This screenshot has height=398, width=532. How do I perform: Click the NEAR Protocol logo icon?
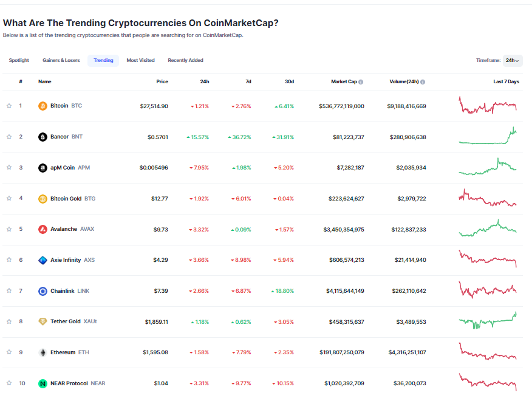pos(43,383)
